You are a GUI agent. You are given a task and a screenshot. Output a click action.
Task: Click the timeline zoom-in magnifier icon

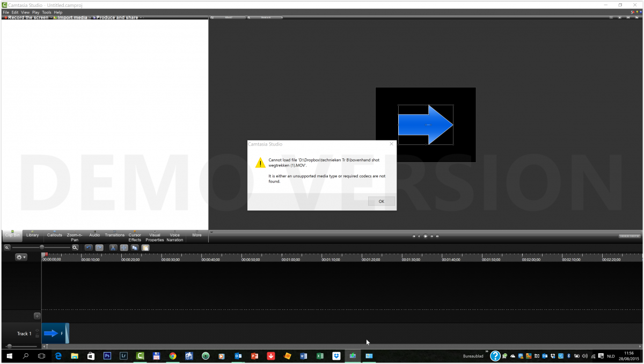[75, 247]
